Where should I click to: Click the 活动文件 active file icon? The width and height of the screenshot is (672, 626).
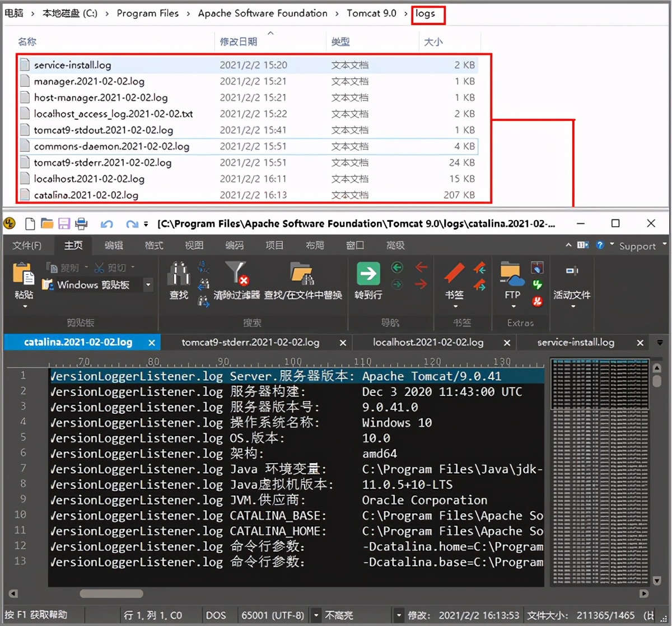click(x=572, y=272)
